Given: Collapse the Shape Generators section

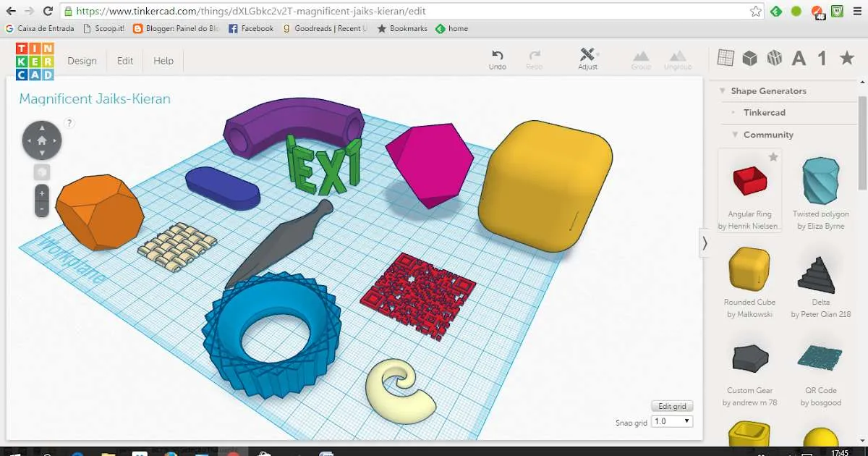Looking at the screenshot, I should coord(723,90).
